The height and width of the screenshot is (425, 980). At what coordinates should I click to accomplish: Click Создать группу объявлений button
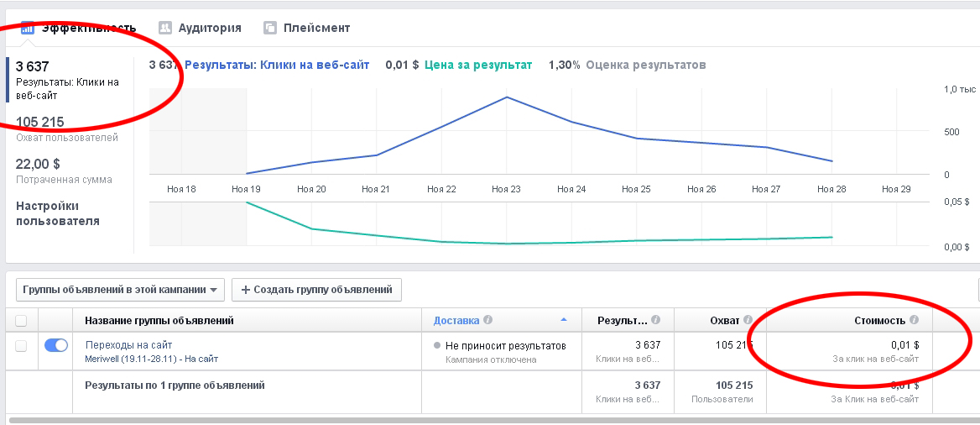coord(317,290)
